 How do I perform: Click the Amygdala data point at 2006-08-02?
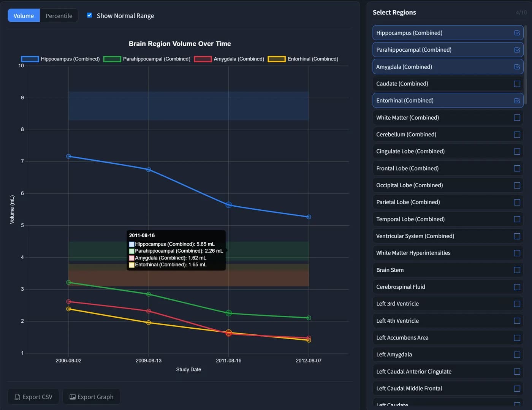(69, 302)
